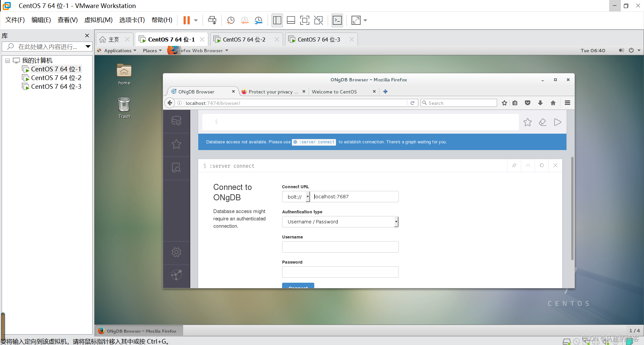Screen dimensions: 644x345
Task: Open the database sidebar icon in ONgDB
Action: click(x=176, y=121)
